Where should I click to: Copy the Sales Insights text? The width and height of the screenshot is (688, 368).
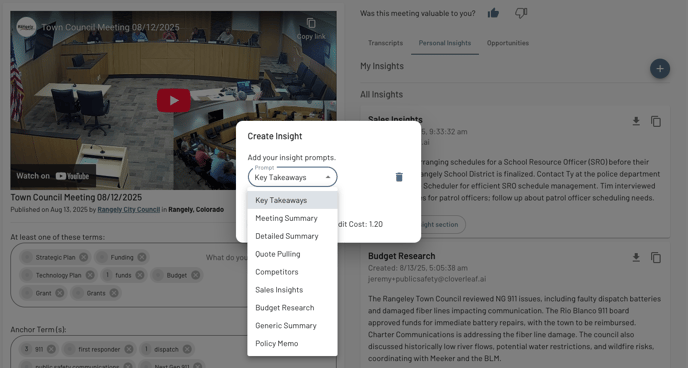click(x=656, y=121)
